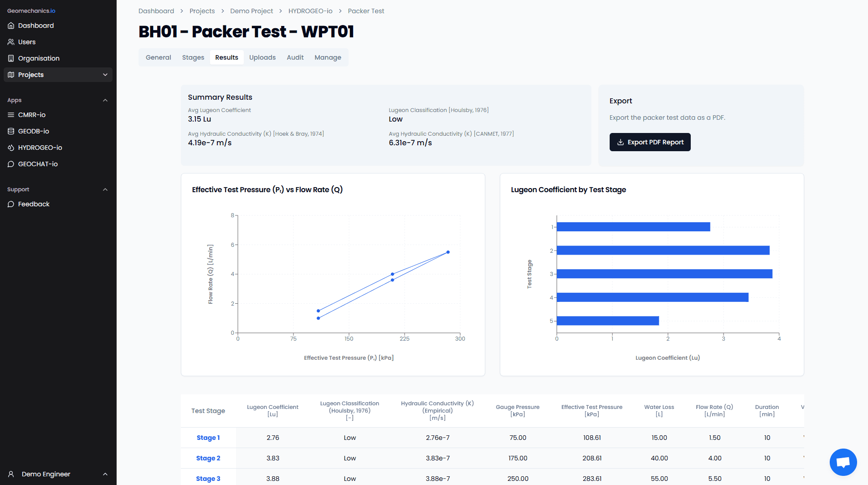Collapse the Support section
Screen dimensions: 868x485
pyautogui.click(x=105, y=189)
